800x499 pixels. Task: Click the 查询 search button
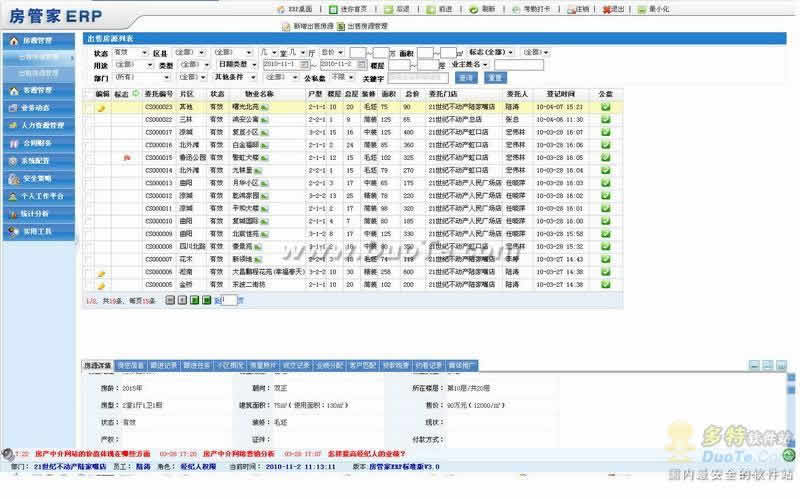(466, 77)
